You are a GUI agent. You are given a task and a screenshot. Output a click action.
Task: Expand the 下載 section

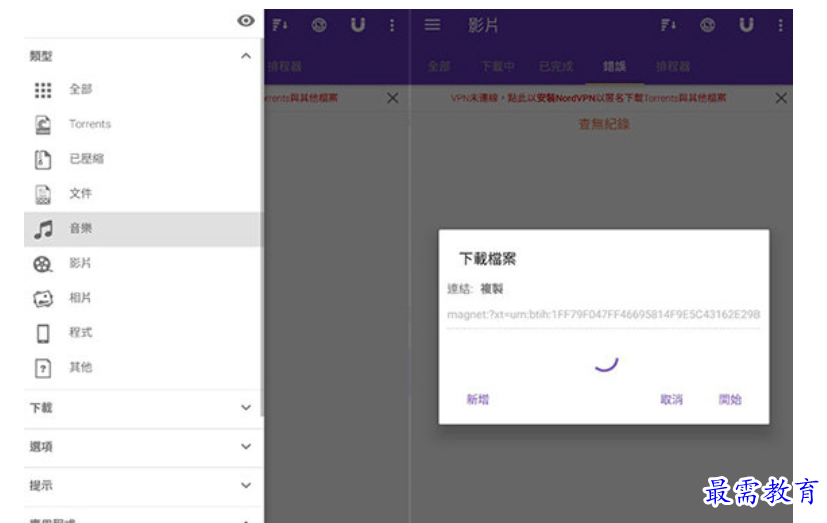142,408
